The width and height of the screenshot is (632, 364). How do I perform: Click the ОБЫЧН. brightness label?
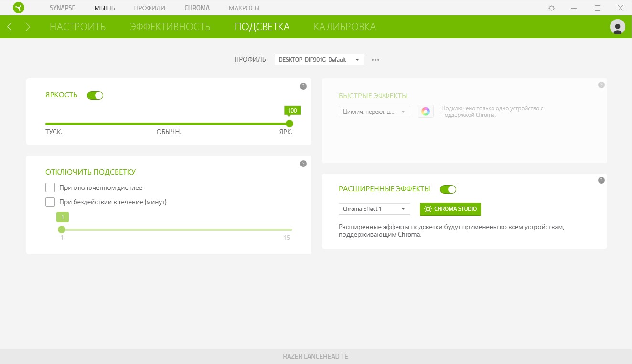pos(169,132)
